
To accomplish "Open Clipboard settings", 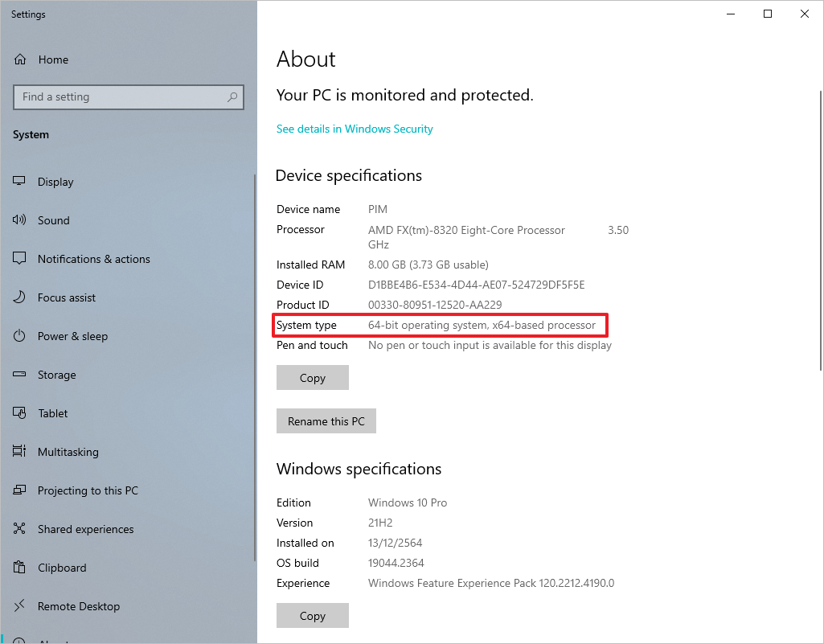I will 127,568.
